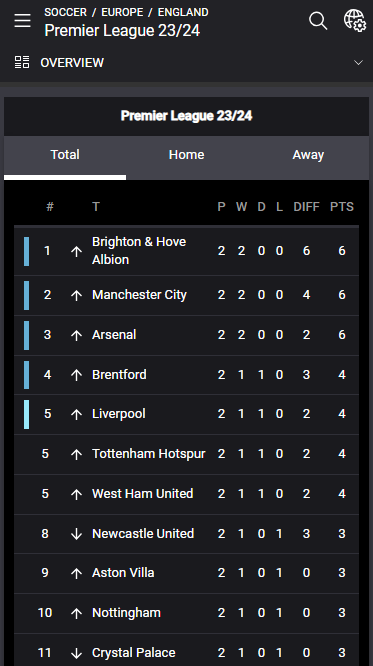Image resolution: width=373 pixels, height=666 pixels.
Task: Open Manchester City team page
Action: (139, 295)
